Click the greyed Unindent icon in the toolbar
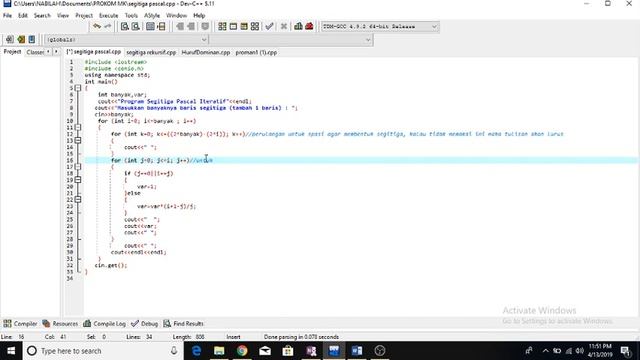The height and width of the screenshot is (360, 640). pos(180,27)
